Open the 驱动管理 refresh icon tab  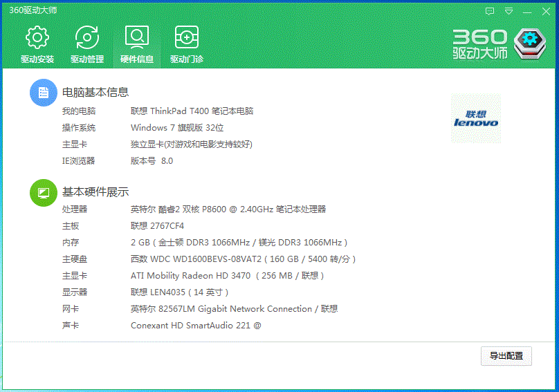coord(87,46)
